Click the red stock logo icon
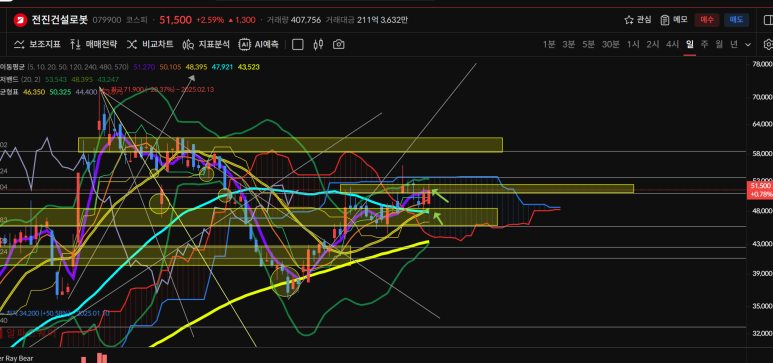Screen dimensions: 773x363 coord(20,20)
